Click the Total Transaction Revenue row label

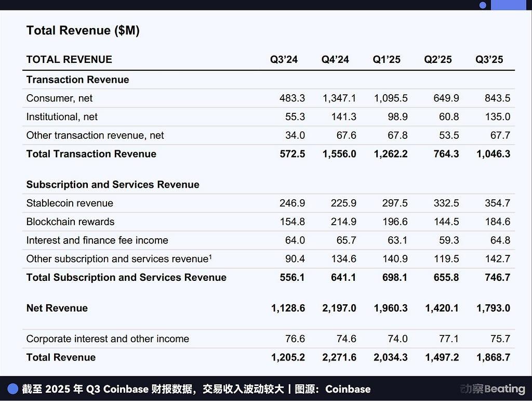(91, 154)
